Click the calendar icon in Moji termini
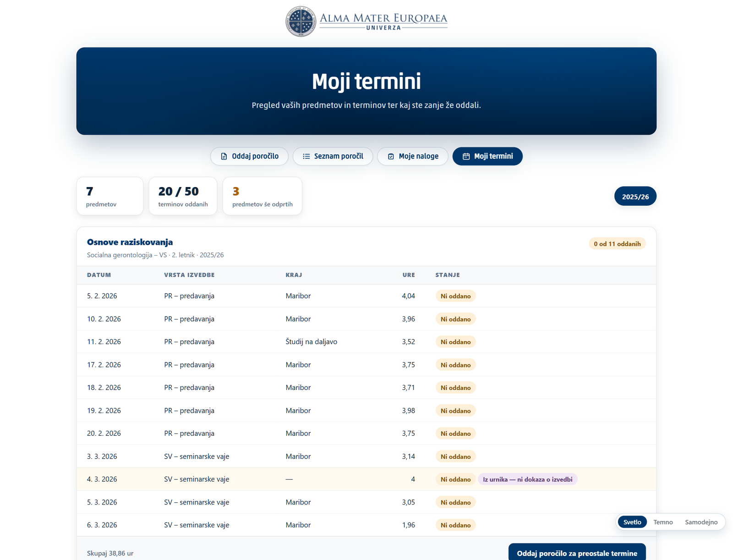 click(466, 156)
